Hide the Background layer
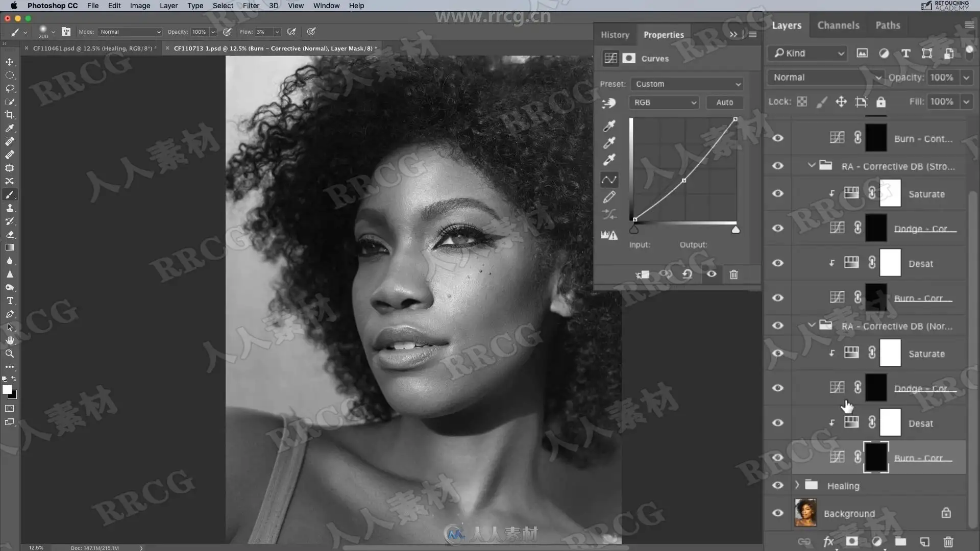The width and height of the screenshot is (980, 551). coord(777,513)
